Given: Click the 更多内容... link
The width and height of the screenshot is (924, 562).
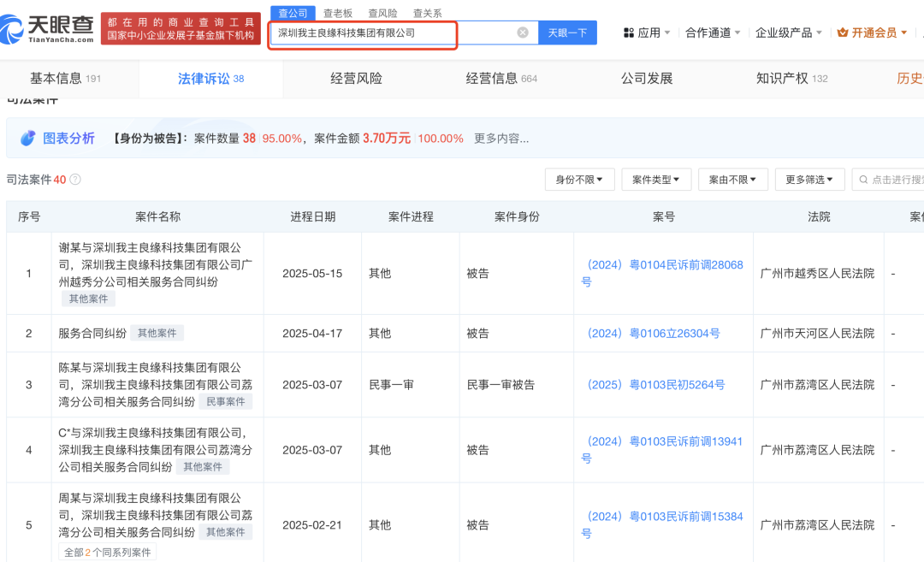Looking at the screenshot, I should (x=501, y=139).
